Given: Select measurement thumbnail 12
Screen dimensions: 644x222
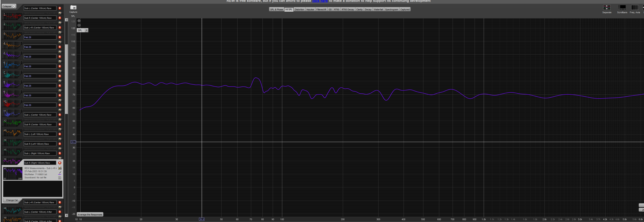Looking at the screenshot, I should pos(13,123).
